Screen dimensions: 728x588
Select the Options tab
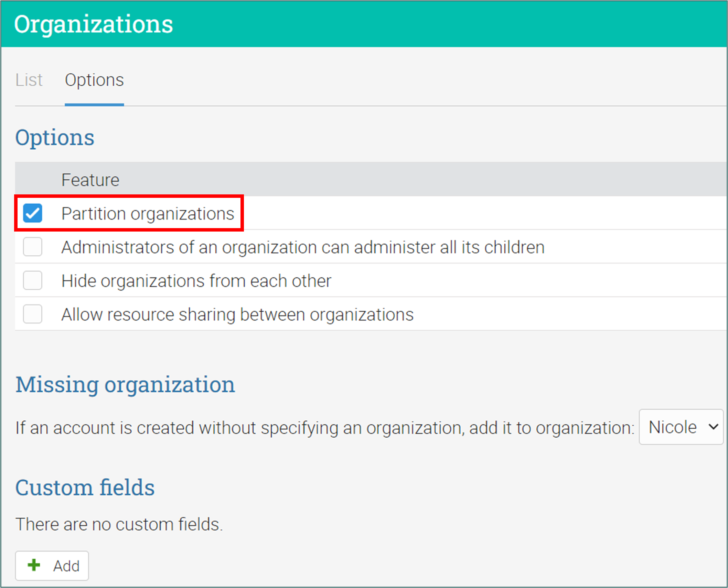click(94, 80)
